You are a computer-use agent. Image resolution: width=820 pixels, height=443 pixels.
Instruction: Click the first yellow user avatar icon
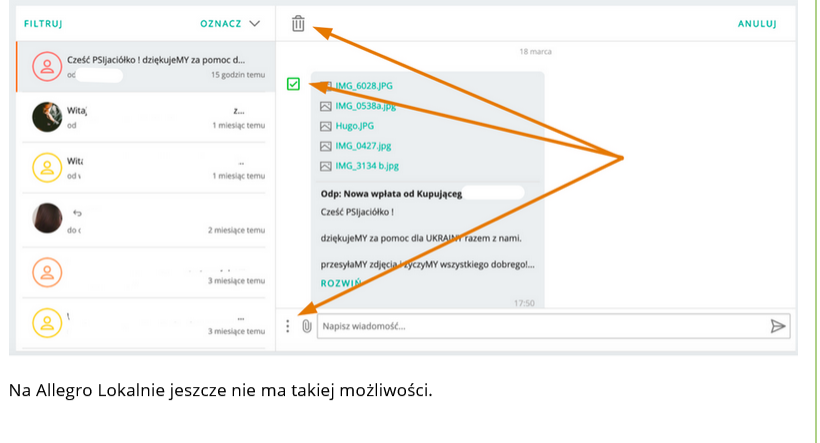[x=46, y=167]
